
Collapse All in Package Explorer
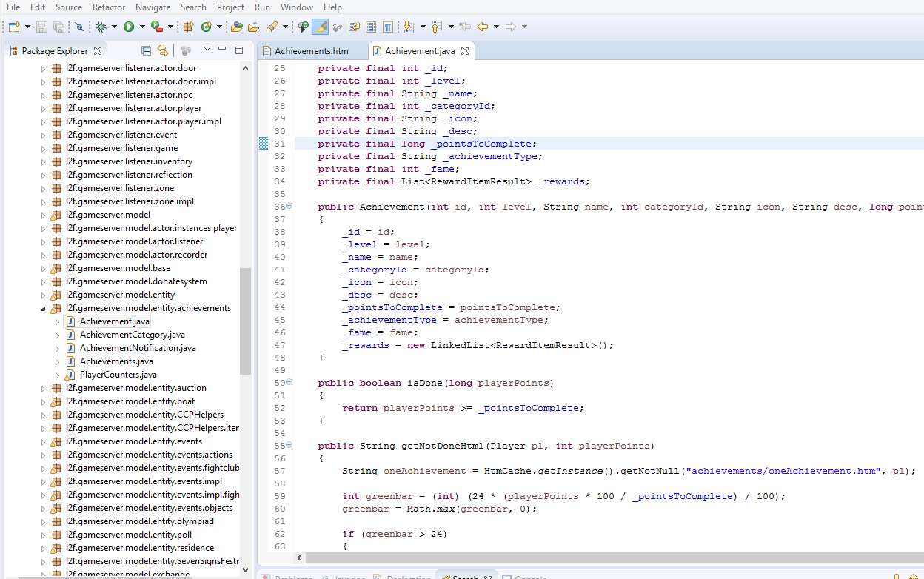tap(146, 51)
